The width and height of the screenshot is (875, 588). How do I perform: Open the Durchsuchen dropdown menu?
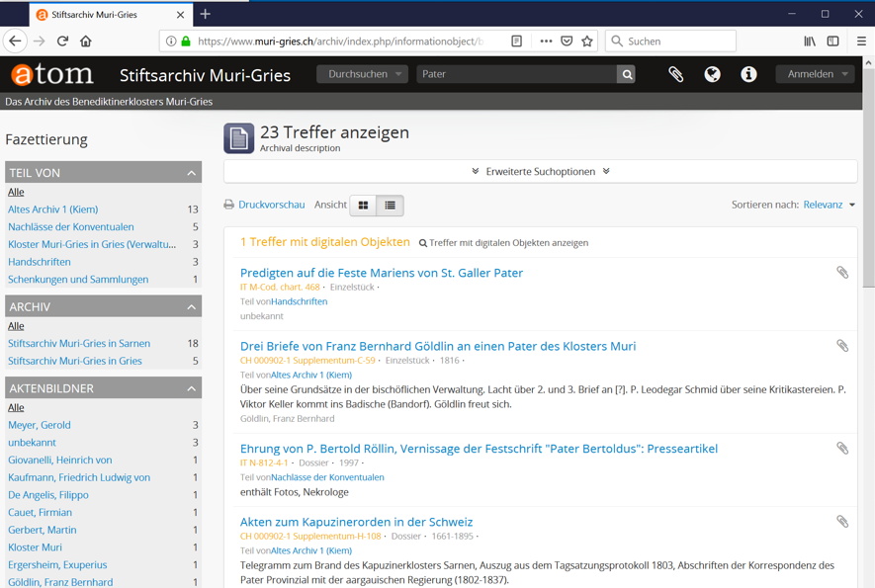click(x=364, y=74)
